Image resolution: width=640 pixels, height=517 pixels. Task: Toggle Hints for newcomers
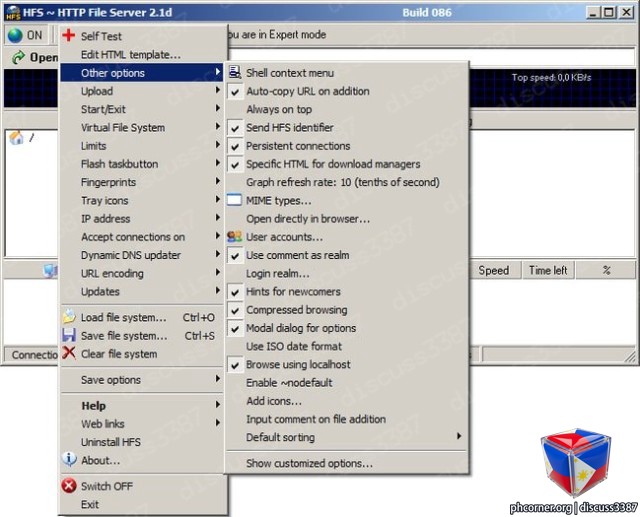point(347,291)
